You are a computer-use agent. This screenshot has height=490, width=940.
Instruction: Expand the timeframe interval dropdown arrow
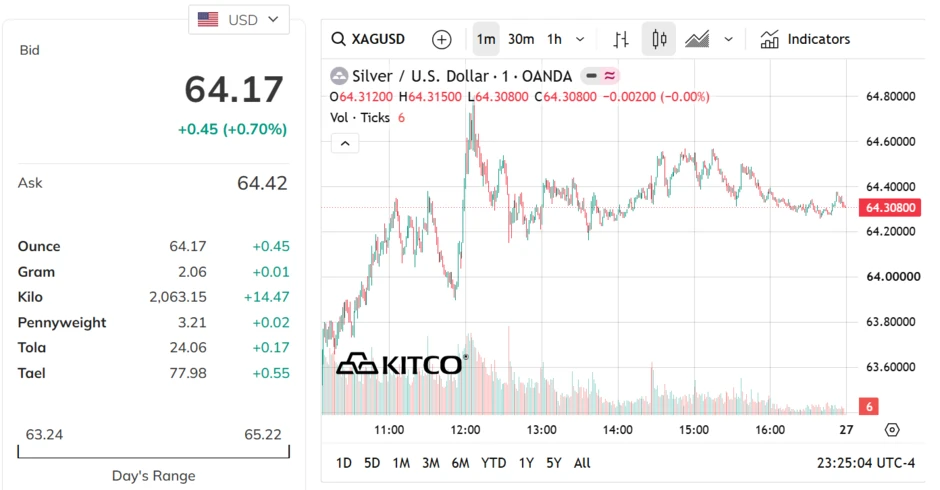[x=580, y=40]
